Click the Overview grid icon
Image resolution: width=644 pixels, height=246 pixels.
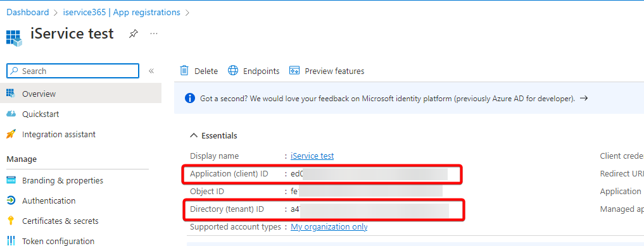[11, 94]
